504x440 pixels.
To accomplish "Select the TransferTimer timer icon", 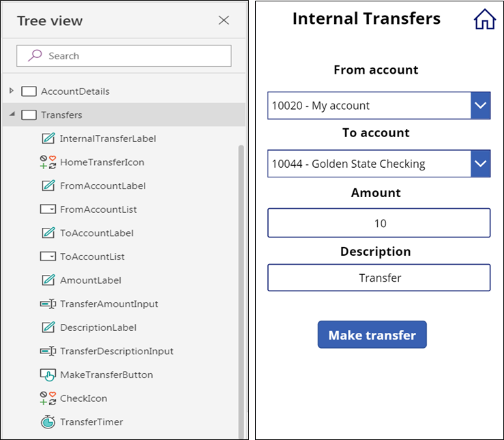I will [48, 422].
